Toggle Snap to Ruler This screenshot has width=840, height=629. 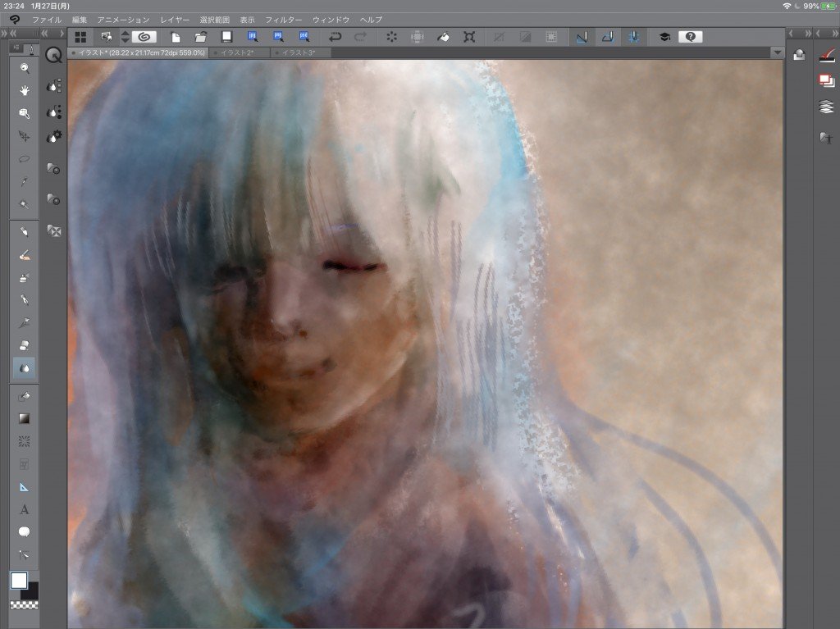point(581,36)
